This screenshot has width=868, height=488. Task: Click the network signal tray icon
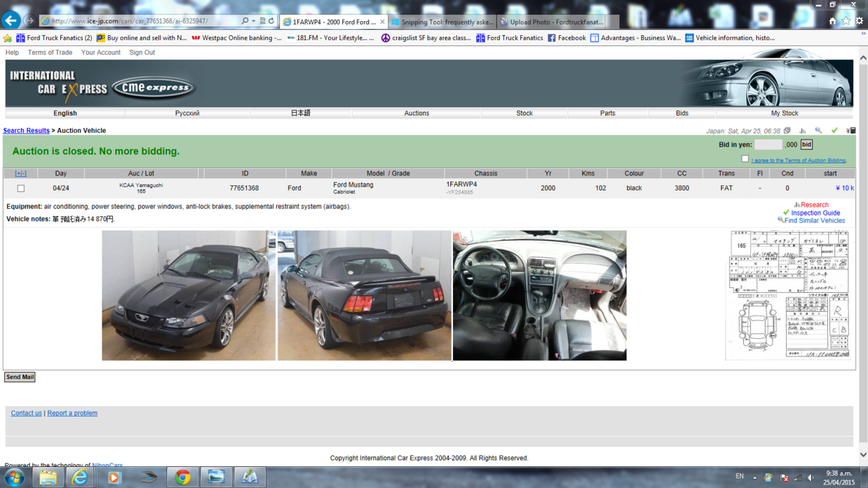point(797,477)
